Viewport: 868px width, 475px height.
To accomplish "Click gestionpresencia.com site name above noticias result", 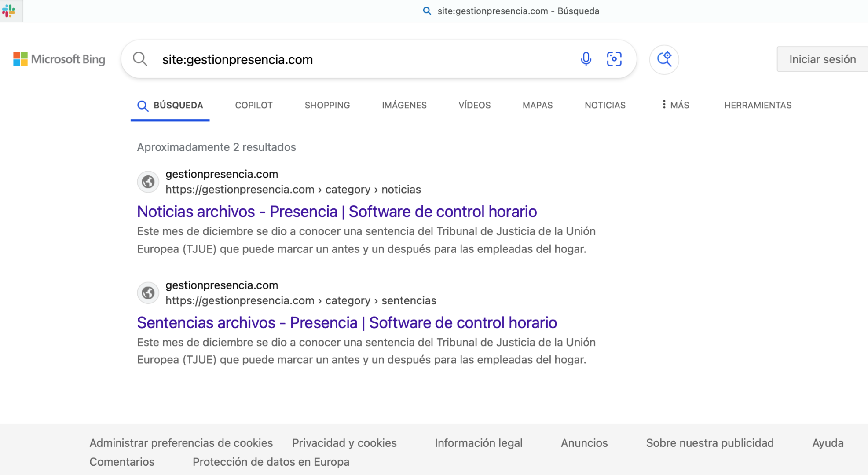I will pyautogui.click(x=222, y=174).
